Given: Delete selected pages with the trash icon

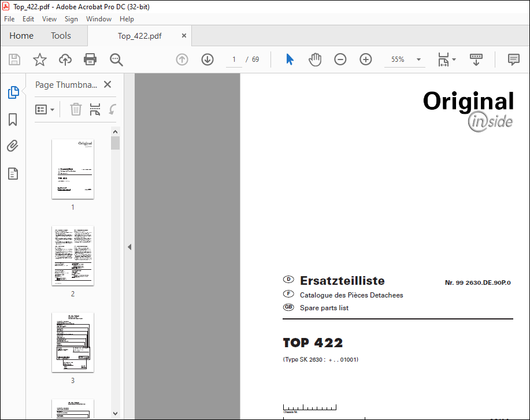Looking at the screenshot, I should [76, 109].
